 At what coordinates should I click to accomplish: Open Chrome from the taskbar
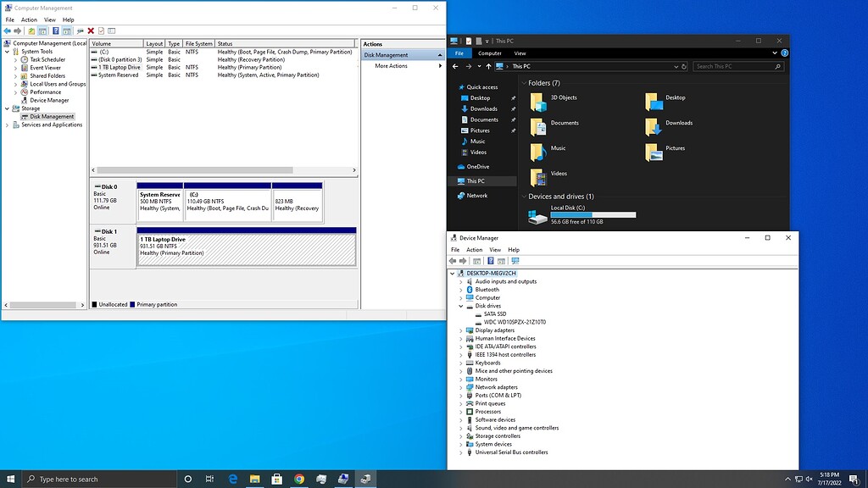pos(299,479)
